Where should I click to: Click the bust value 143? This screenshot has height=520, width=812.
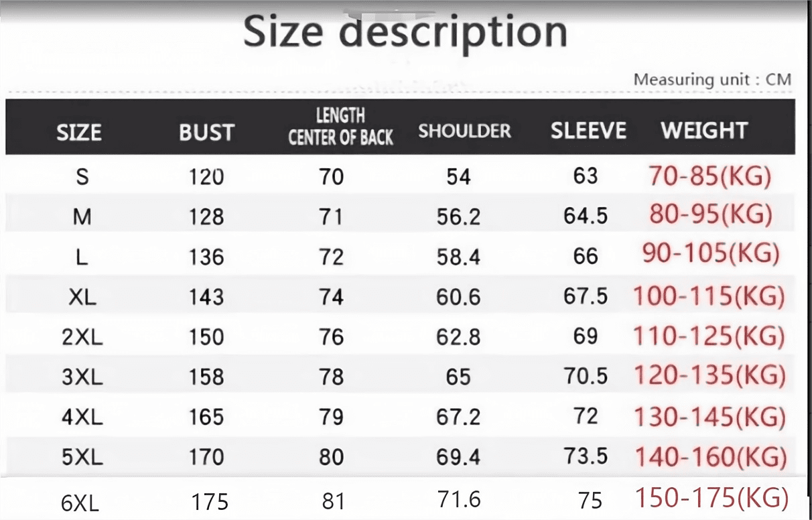[206, 297]
